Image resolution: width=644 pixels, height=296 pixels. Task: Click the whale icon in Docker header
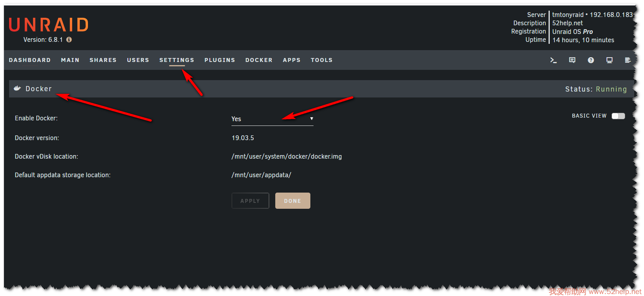(x=17, y=89)
